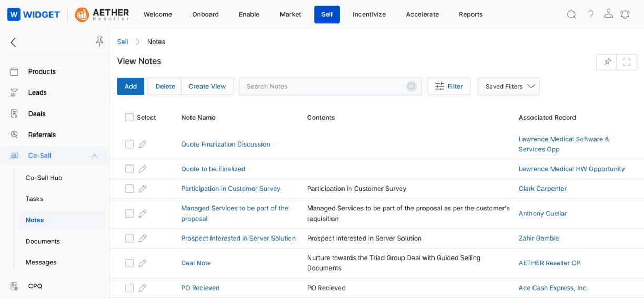Click the Co-Sell sidebar icon

(x=15, y=156)
